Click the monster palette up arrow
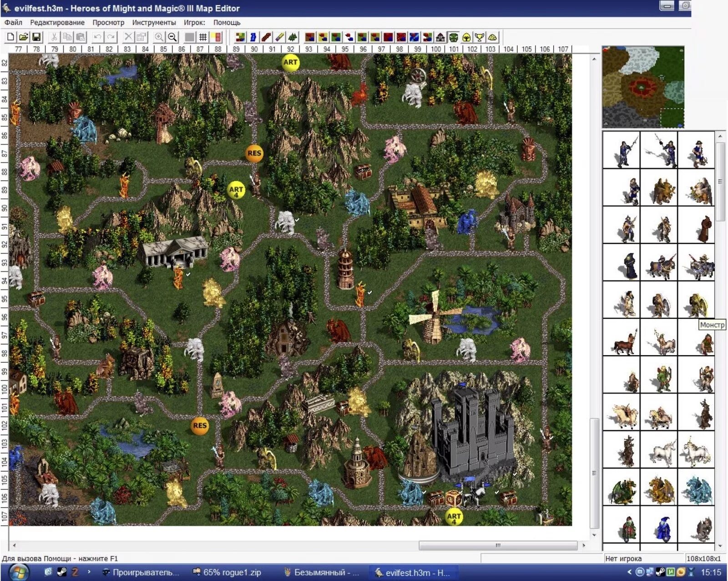This screenshot has width=728, height=581. click(x=720, y=136)
